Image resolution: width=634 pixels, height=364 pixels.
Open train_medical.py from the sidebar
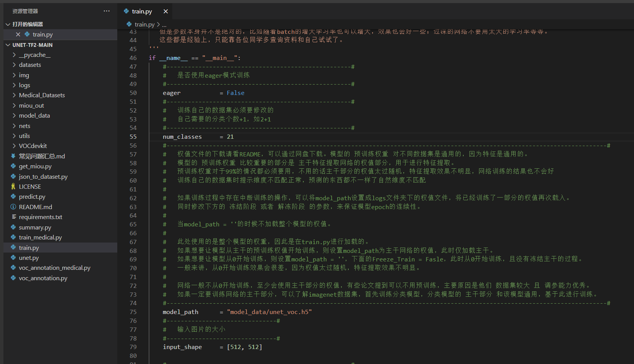40,237
